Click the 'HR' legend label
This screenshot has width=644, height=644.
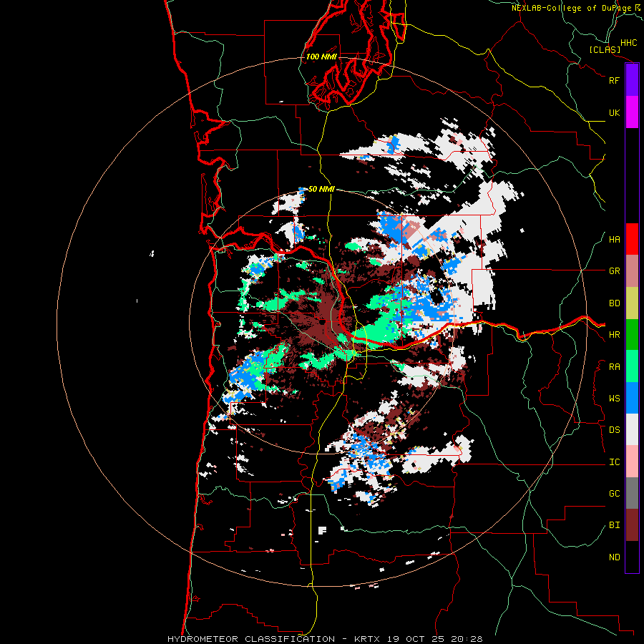pos(614,335)
